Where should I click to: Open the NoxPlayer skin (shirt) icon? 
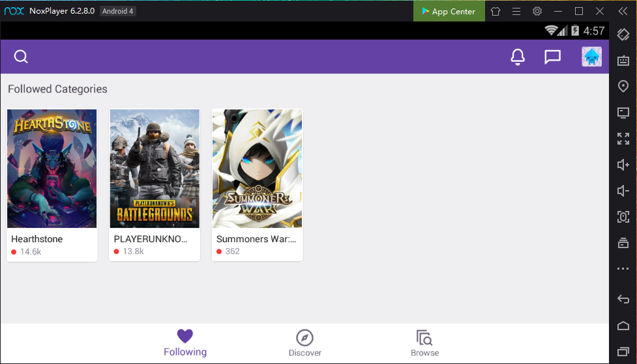tap(496, 11)
